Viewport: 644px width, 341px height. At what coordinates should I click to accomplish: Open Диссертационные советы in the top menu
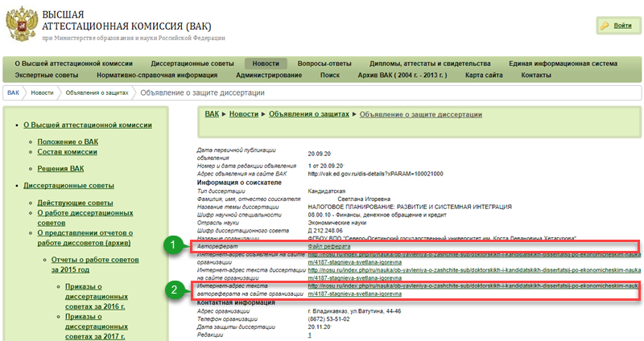click(x=192, y=63)
